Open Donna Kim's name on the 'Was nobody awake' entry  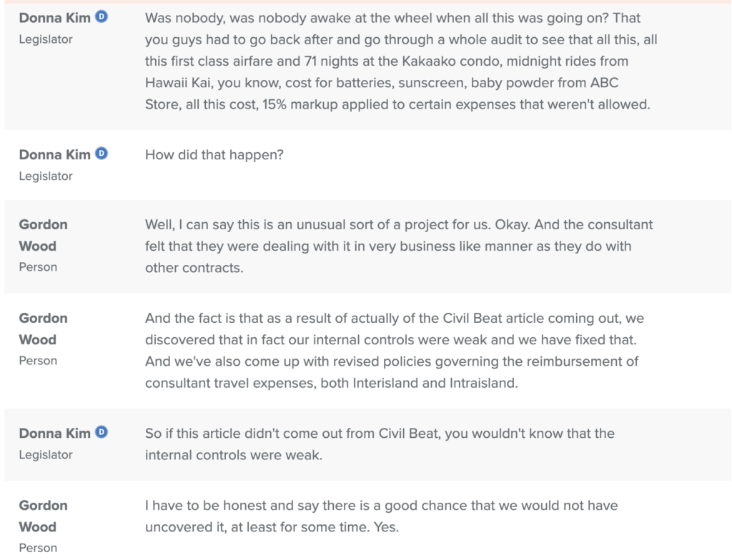click(54, 18)
